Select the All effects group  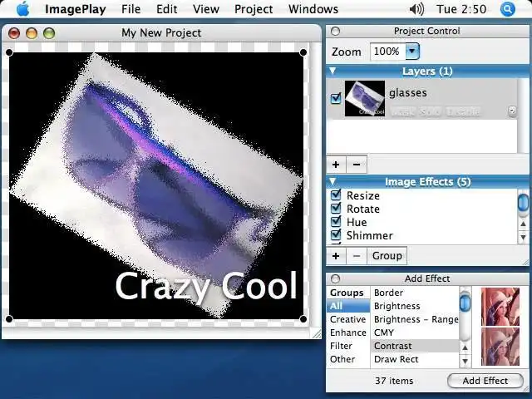(348, 306)
